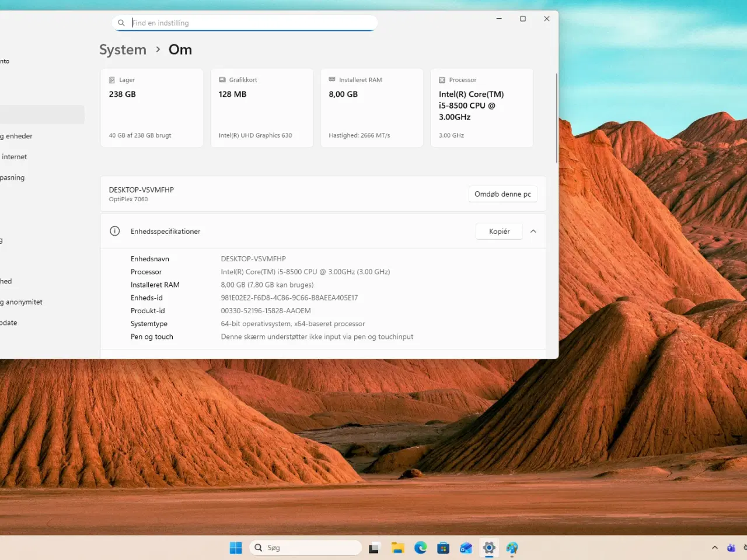The width and height of the screenshot is (747, 560).
Task: Collapse the Enhedsspecifikationer section
Action: point(533,231)
